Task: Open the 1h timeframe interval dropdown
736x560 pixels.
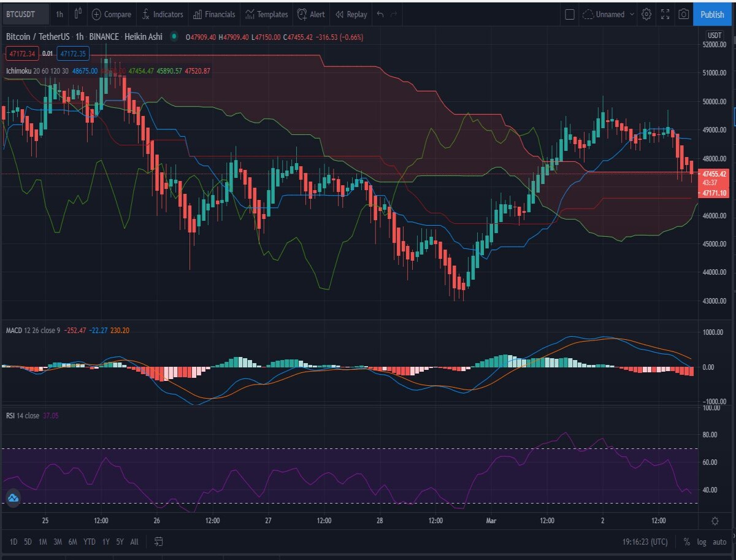Action: [59, 14]
